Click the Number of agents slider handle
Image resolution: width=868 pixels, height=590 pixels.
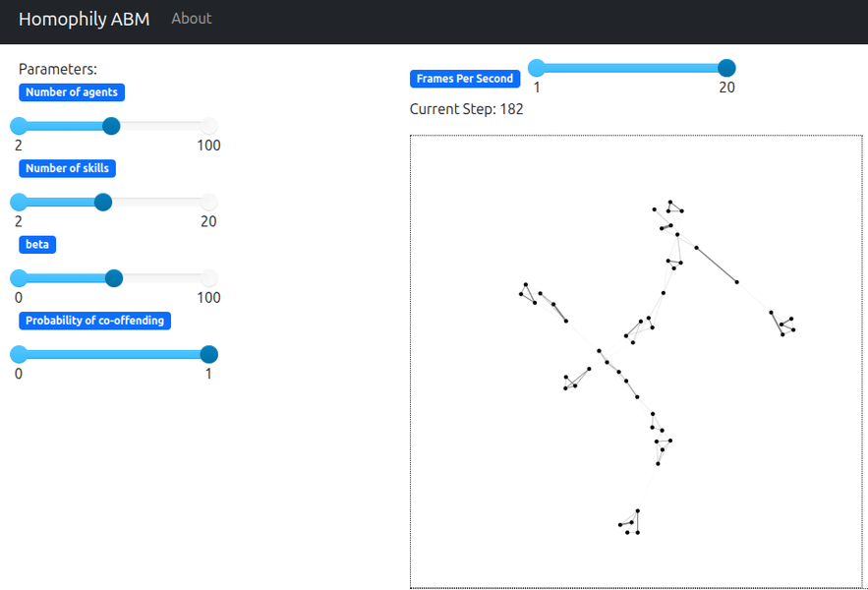(111, 126)
